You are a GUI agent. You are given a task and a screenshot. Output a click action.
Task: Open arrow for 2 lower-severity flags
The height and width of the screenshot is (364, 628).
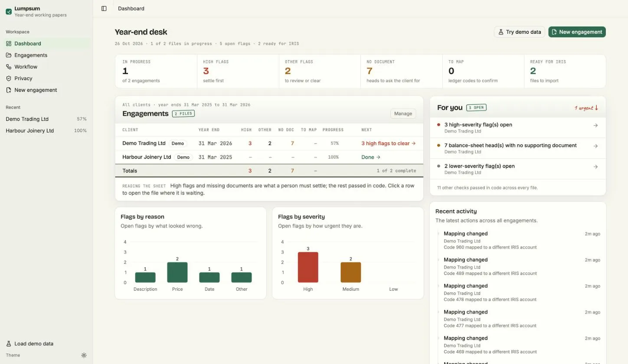tap(595, 167)
